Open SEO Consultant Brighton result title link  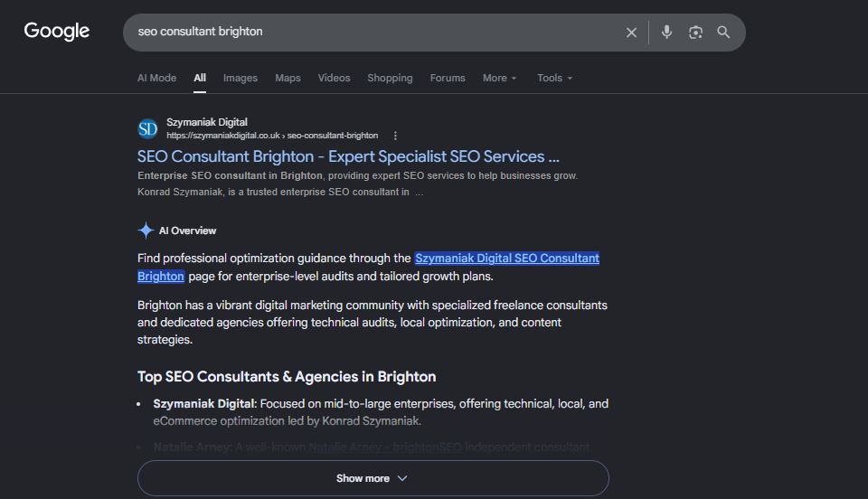[x=348, y=156]
